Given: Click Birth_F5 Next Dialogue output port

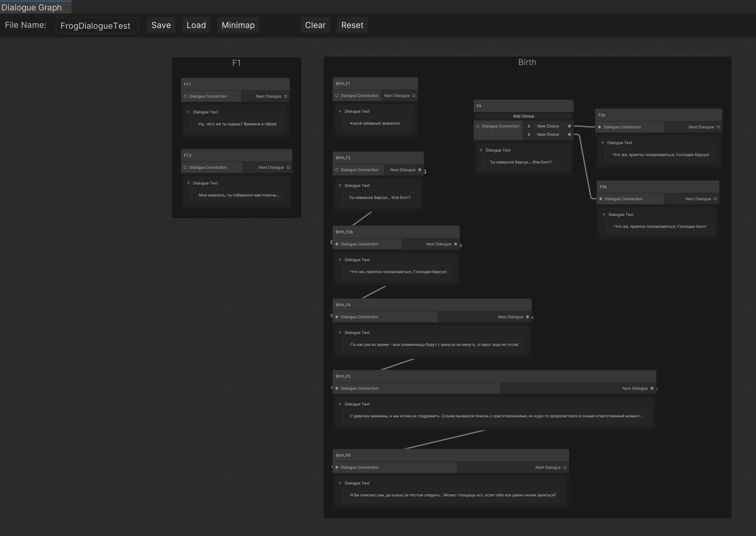Looking at the screenshot, I should tap(652, 389).
